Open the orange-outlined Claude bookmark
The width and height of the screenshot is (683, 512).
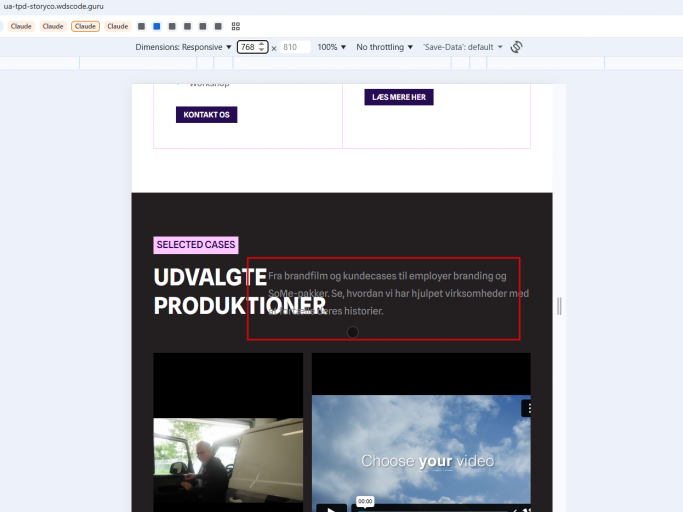(x=85, y=27)
